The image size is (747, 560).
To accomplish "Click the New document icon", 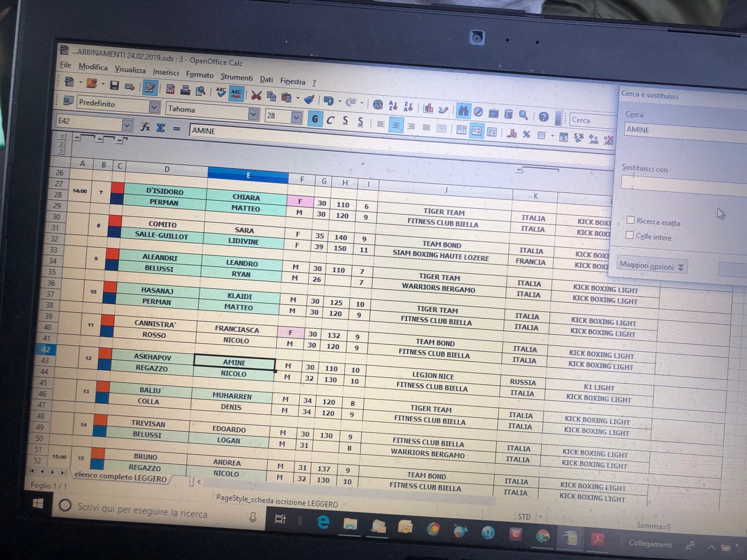I will pyautogui.click(x=69, y=82).
